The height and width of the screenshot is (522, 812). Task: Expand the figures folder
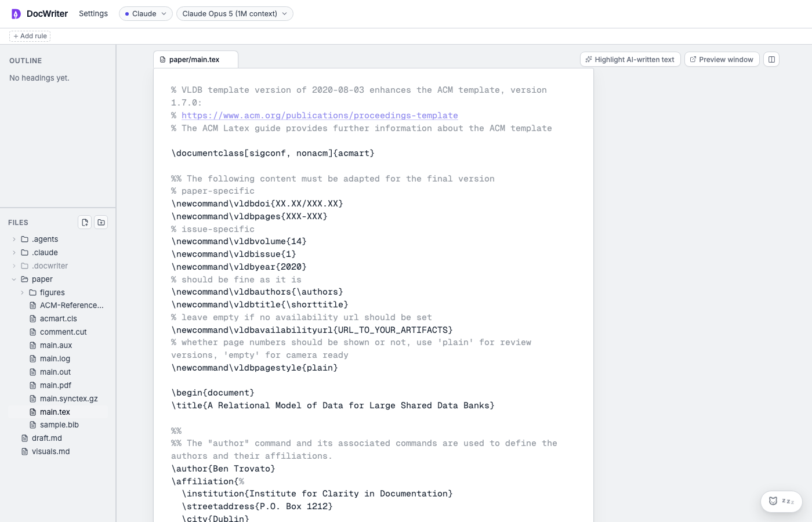[x=22, y=292]
